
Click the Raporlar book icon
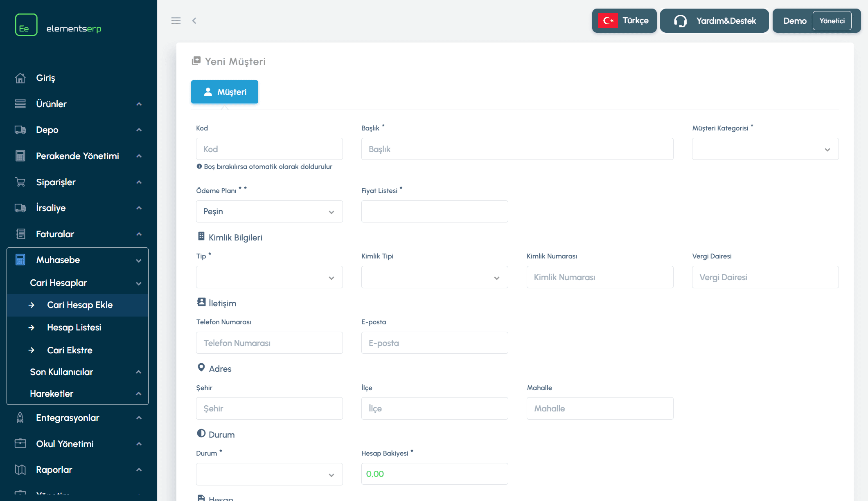[20, 470]
